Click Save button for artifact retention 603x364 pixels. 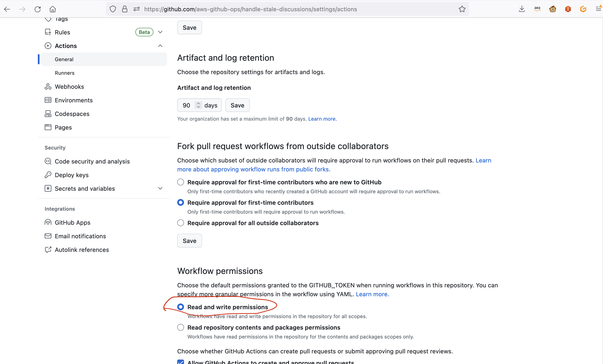coord(237,105)
